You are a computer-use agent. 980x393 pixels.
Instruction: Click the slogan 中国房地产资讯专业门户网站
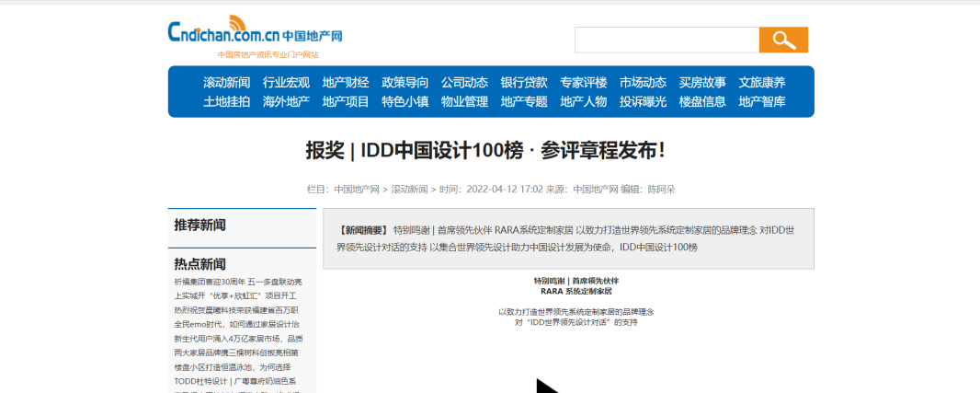tap(268, 54)
